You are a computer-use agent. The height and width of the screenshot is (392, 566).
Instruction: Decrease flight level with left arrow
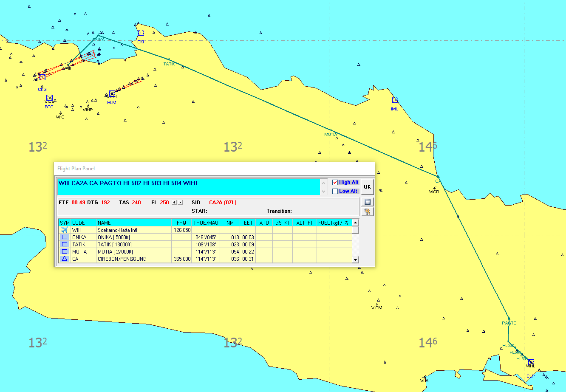[x=174, y=203]
